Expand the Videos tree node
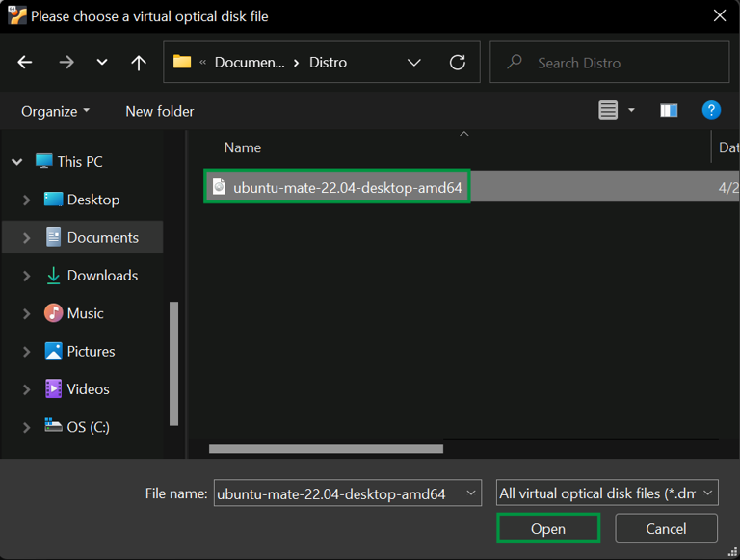This screenshot has width=740, height=560. (26, 389)
